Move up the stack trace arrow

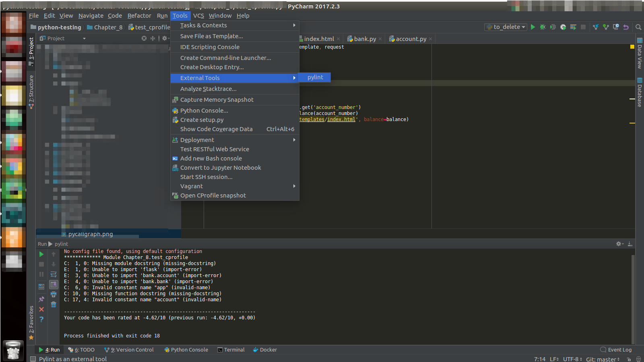pyautogui.click(x=54, y=254)
